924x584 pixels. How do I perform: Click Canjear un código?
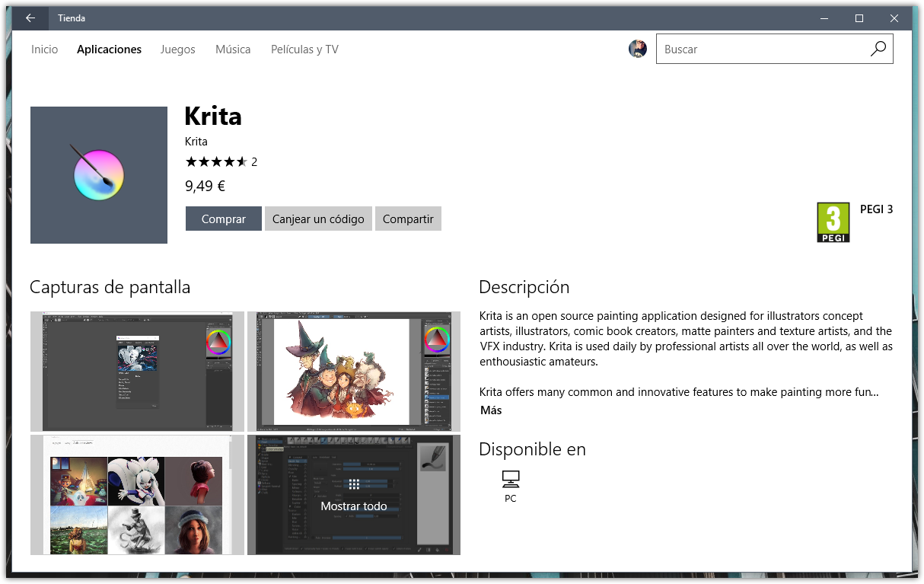click(318, 219)
